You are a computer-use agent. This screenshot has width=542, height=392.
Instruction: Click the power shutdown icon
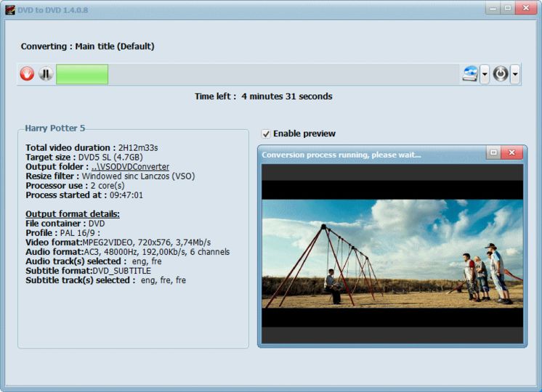tap(501, 74)
